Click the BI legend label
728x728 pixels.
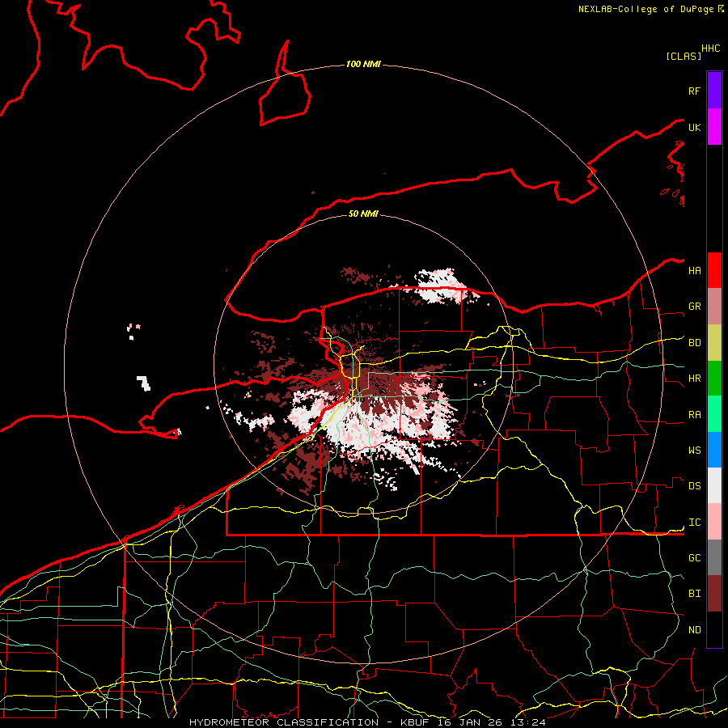click(x=694, y=594)
